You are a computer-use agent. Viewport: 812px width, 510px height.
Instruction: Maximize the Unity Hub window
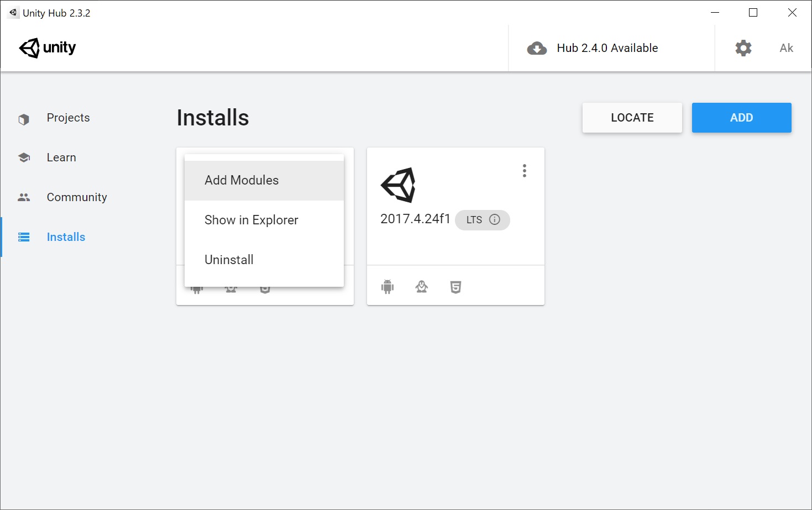pyautogui.click(x=753, y=13)
